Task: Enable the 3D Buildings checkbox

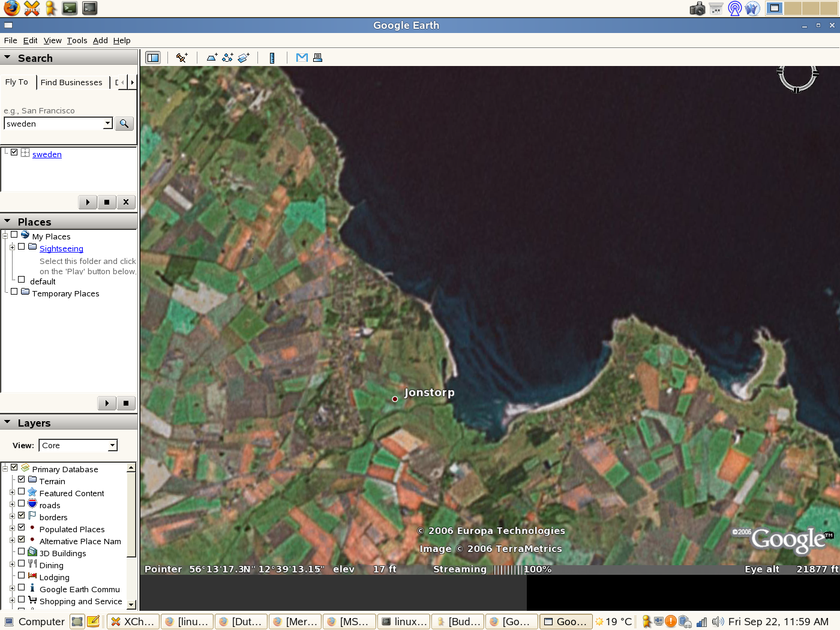Action: click(x=22, y=551)
